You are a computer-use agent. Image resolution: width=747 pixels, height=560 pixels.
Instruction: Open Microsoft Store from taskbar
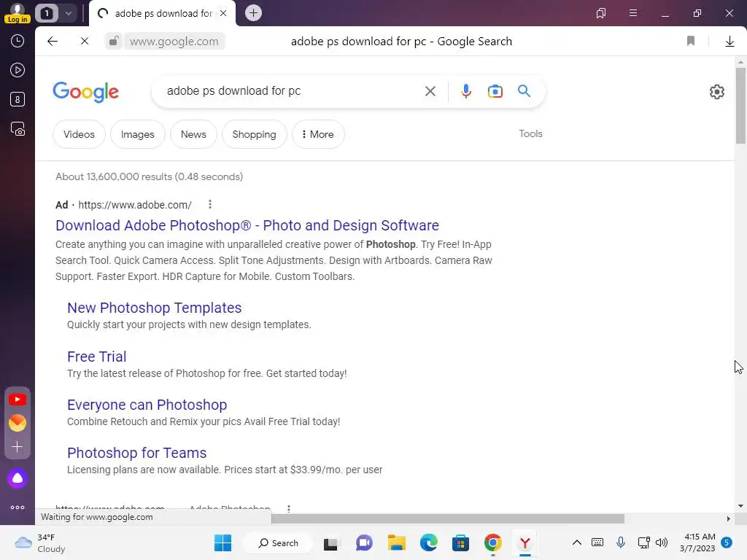coord(461,542)
